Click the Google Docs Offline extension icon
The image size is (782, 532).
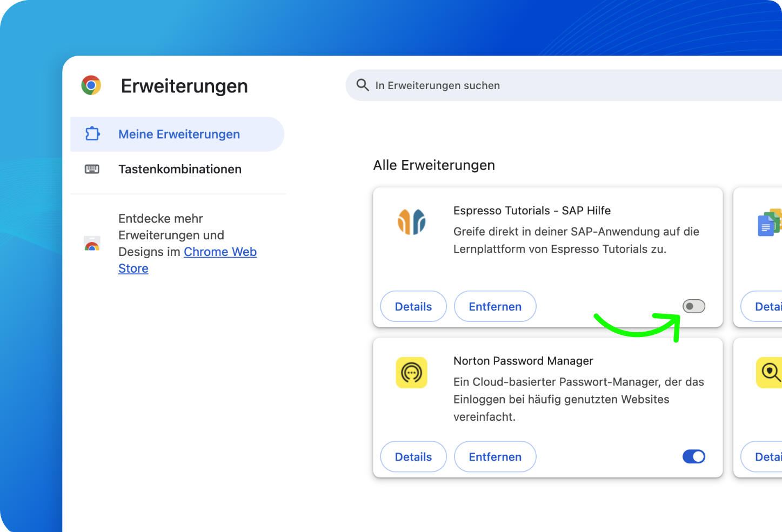click(x=770, y=223)
